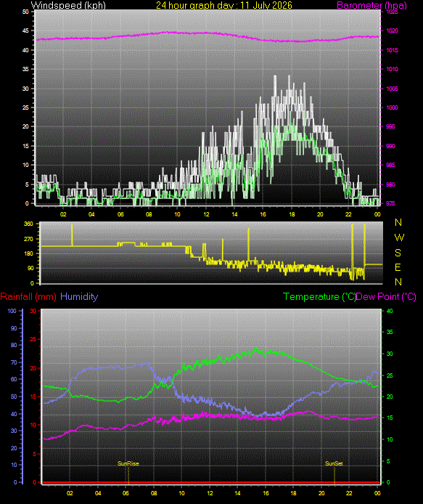Viewport: 423px width, 504px height.
Task: Click the 180 wind direction scale value
Action: tap(28, 253)
